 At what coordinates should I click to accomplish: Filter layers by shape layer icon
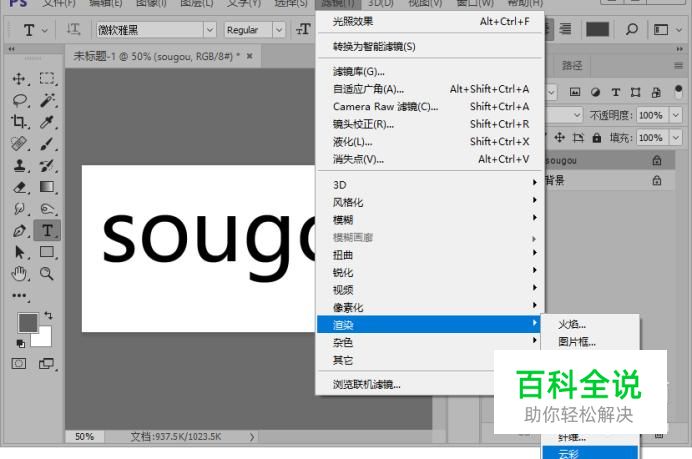point(636,92)
